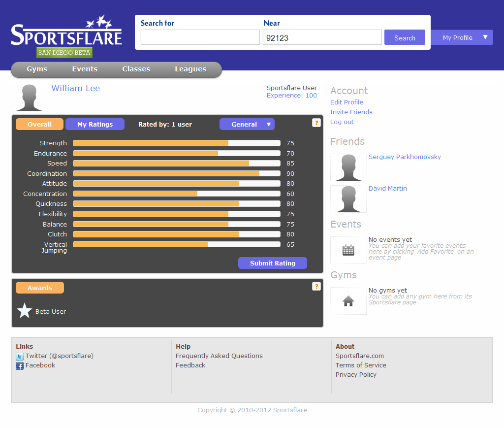Click the Endurance rating bar

click(177, 153)
